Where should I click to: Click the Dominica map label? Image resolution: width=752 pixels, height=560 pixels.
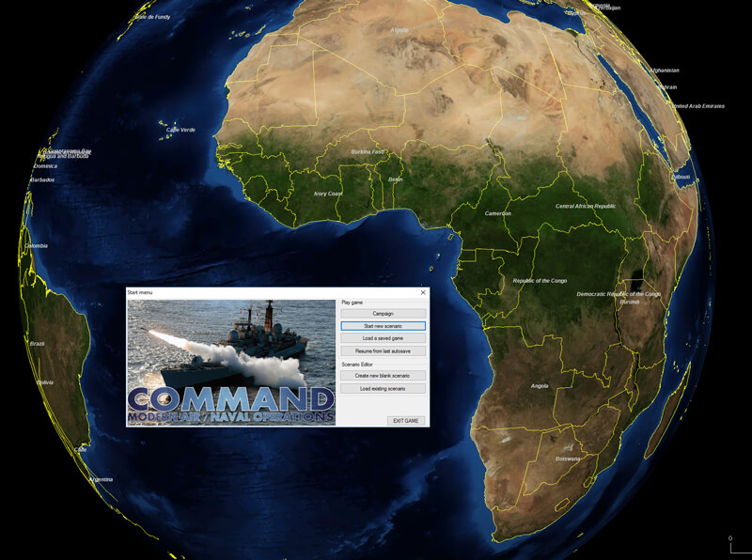point(45,166)
